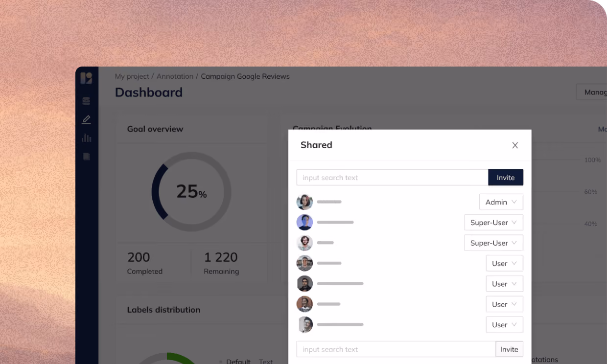Click the 60% chart axis label

[x=591, y=192]
